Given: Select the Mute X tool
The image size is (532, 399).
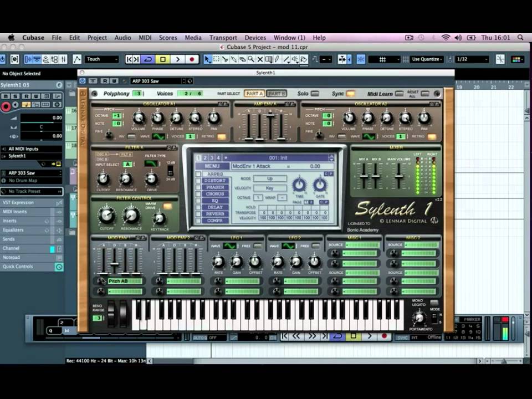Looking at the screenshot, I should pos(260,59).
